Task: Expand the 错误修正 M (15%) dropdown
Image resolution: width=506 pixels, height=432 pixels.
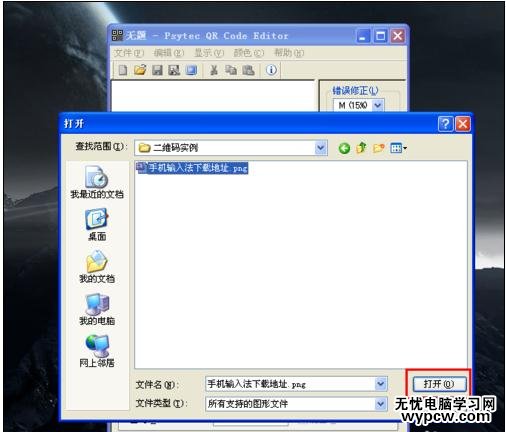Action: [x=377, y=106]
